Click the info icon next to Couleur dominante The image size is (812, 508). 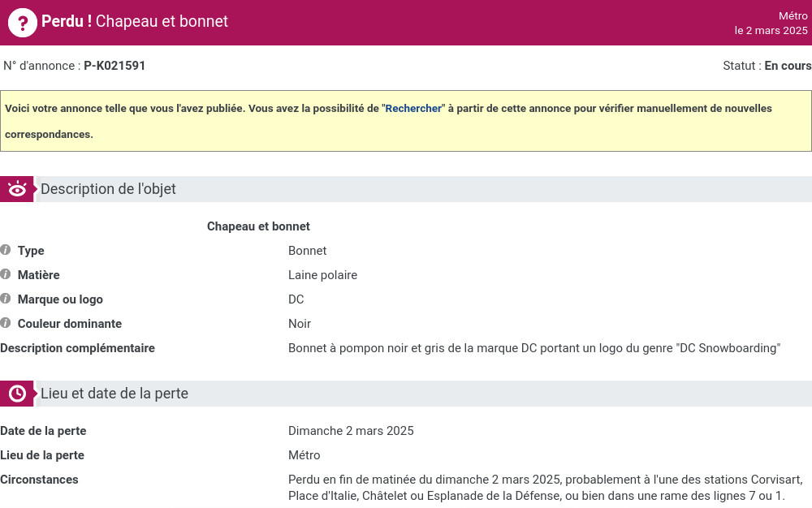point(6,323)
